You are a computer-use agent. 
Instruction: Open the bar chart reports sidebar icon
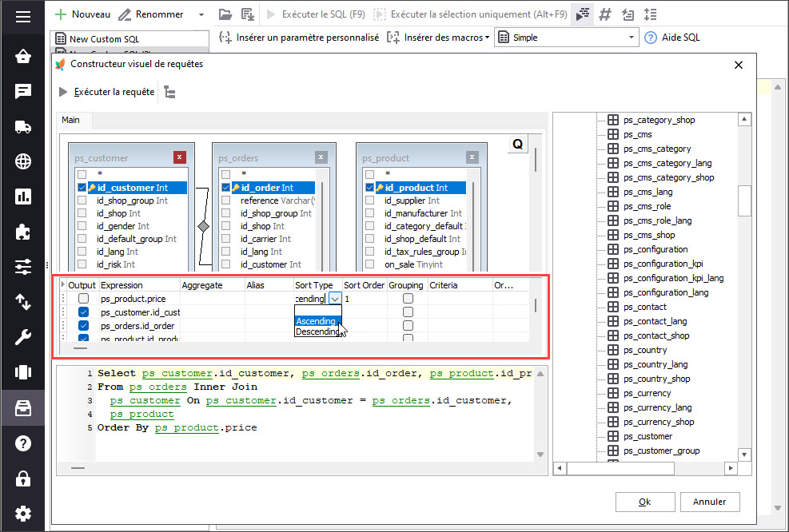click(22, 197)
